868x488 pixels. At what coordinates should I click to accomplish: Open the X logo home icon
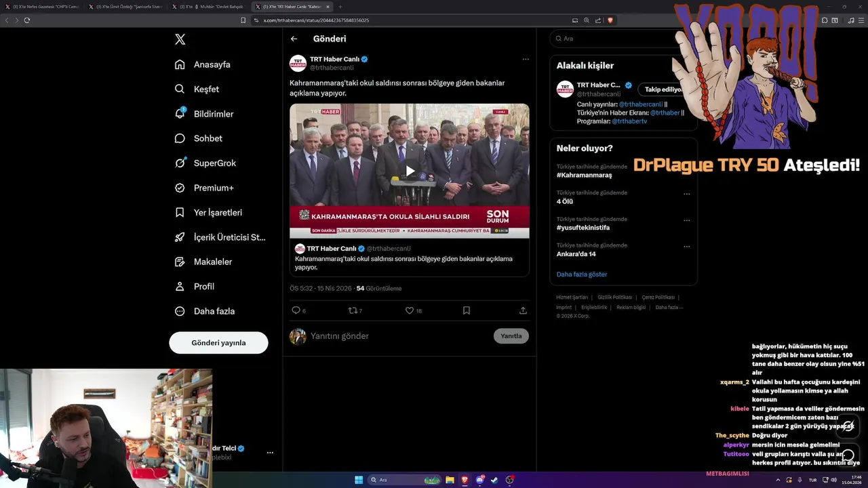[x=180, y=39]
